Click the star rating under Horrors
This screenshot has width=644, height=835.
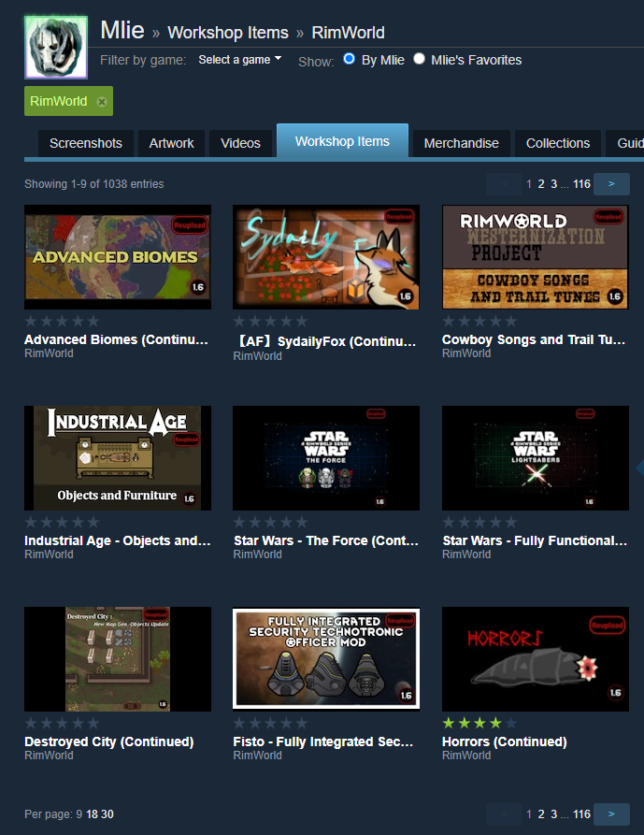pos(479,723)
